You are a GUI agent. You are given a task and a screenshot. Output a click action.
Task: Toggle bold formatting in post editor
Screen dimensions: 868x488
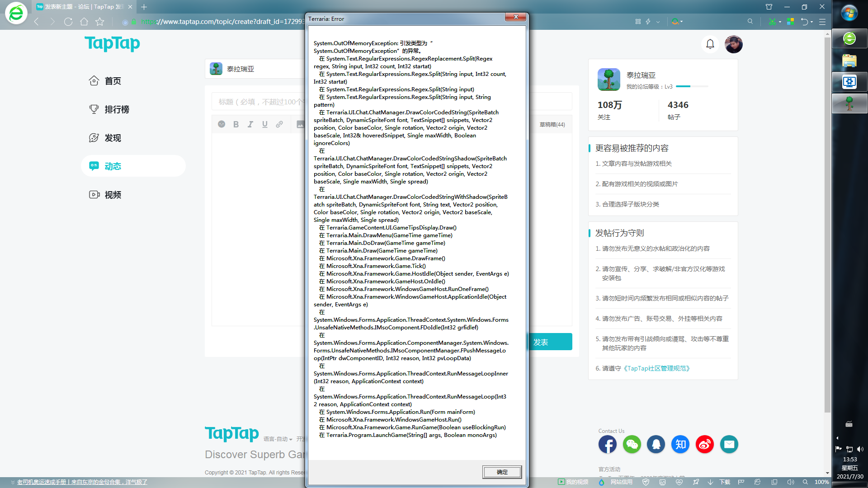pyautogui.click(x=236, y=124)
